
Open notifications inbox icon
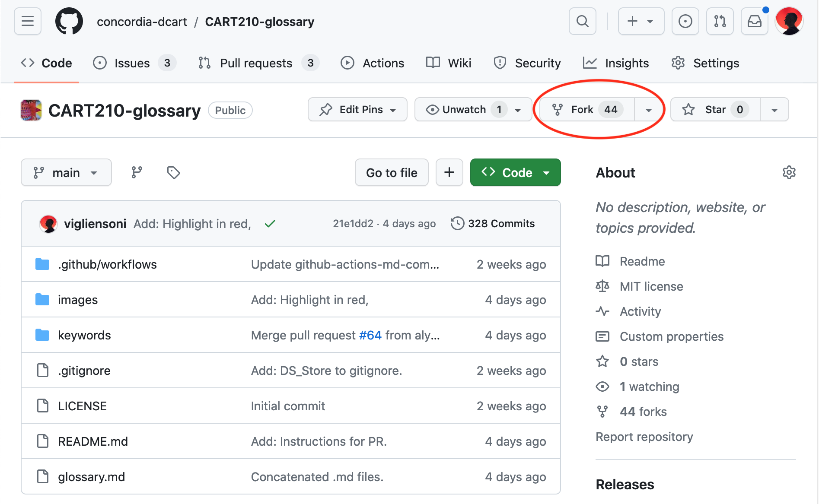point(755,21)
